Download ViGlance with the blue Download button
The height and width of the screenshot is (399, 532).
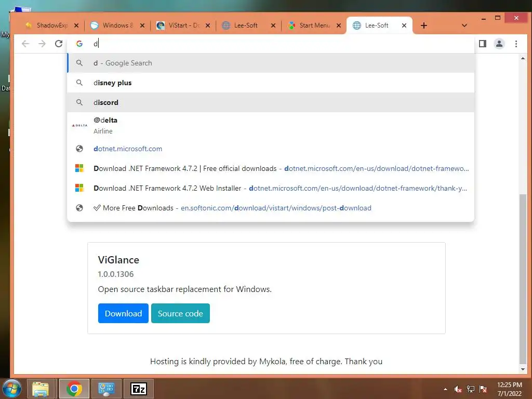[x=123, y=313]
